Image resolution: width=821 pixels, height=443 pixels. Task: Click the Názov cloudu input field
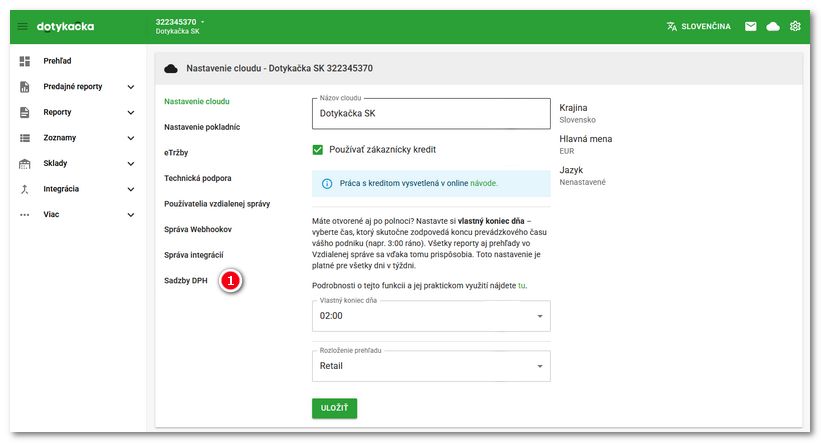(x=431, y=114)
